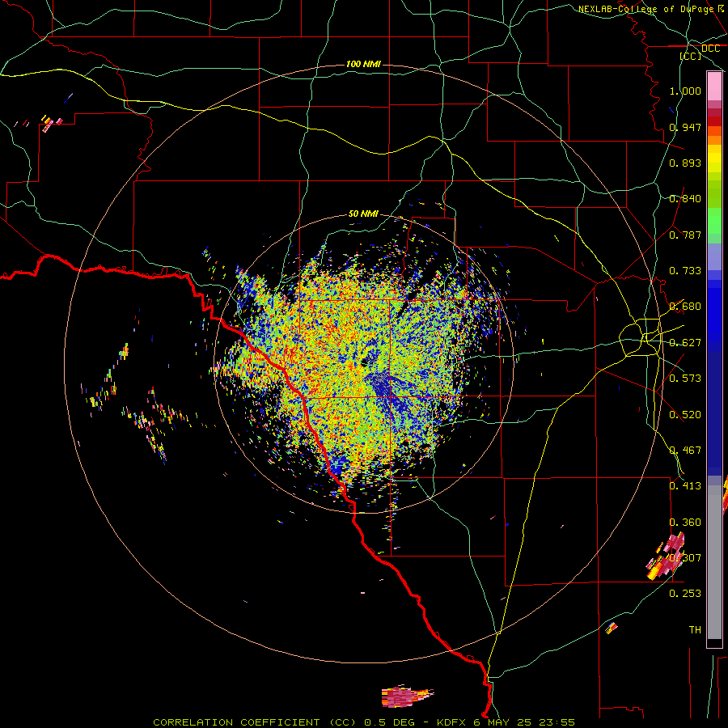Click the "23:55" timestamp text
Image resolution: width=728 pixels, height=728 pixels.
[557, 722]
